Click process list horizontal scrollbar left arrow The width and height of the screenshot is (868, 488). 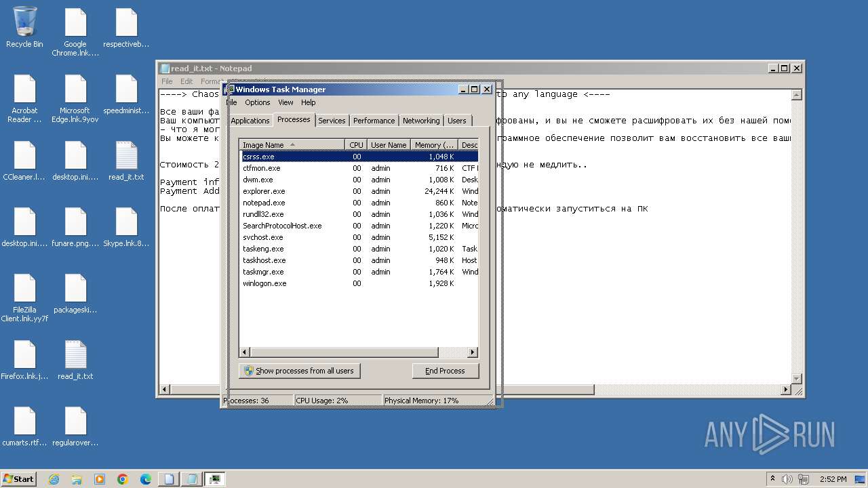click(245, 352)
